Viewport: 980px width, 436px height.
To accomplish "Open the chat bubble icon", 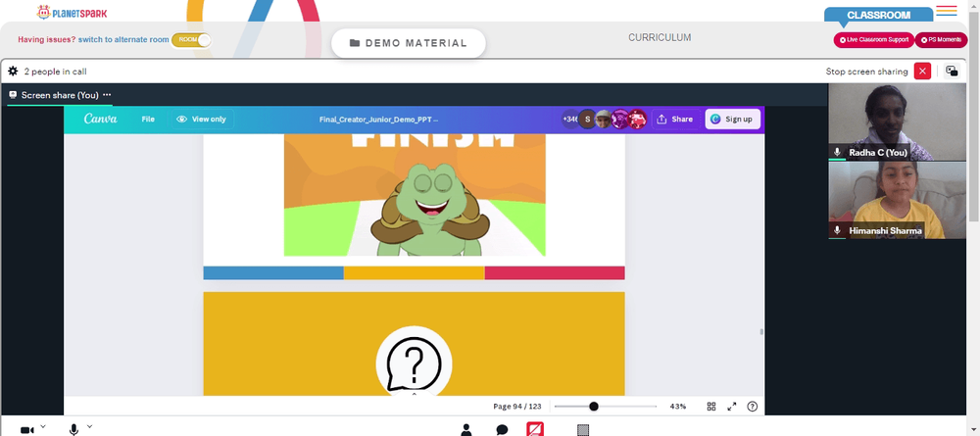I will (x=502, y=430).
